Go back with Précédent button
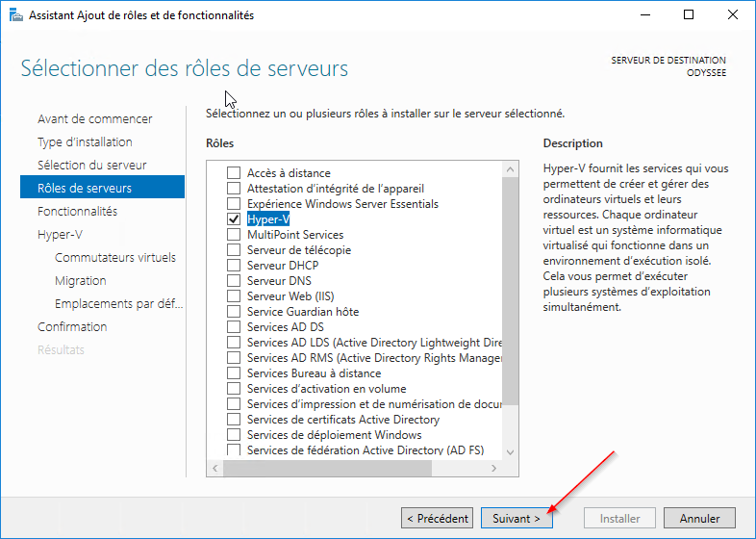The height and width of the screenshot is (539, 756). click(x=438, y=518)
